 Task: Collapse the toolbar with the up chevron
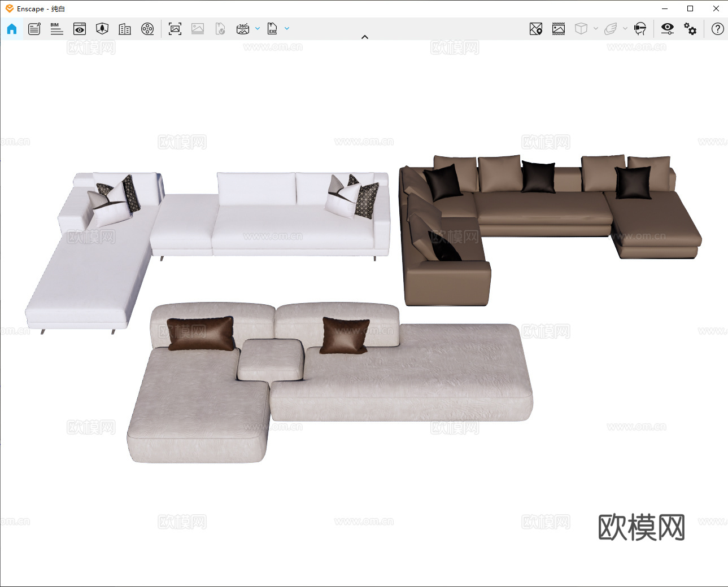click(x=365, y=37)
